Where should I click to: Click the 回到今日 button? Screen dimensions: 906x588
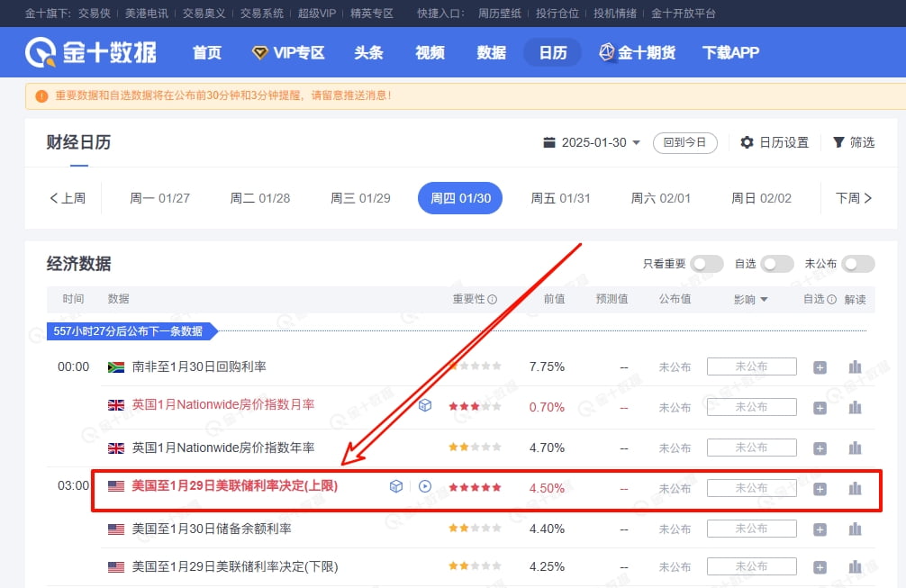[684, 142]
